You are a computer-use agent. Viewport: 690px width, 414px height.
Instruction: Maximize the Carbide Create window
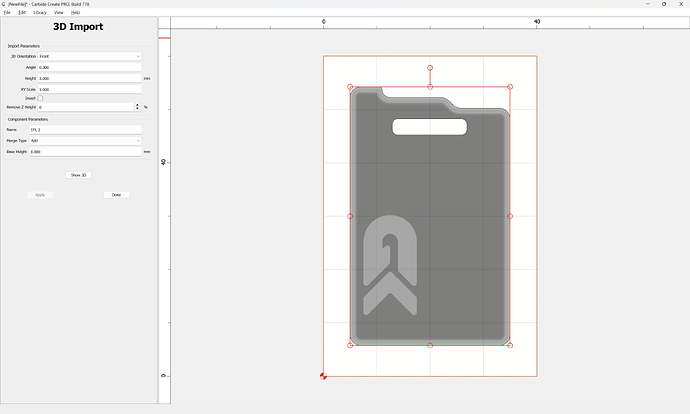[664, 4]
